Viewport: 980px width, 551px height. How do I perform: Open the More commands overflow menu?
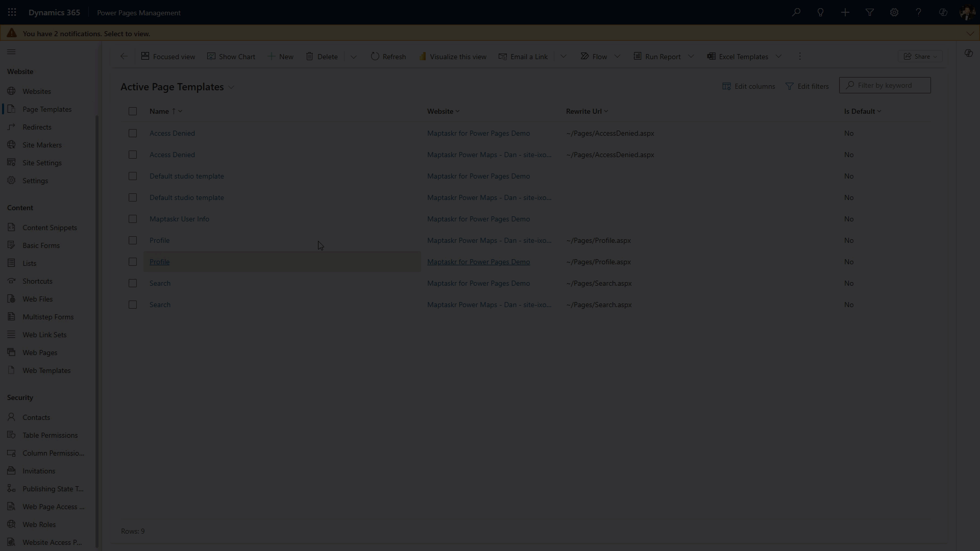coord(799,56)
